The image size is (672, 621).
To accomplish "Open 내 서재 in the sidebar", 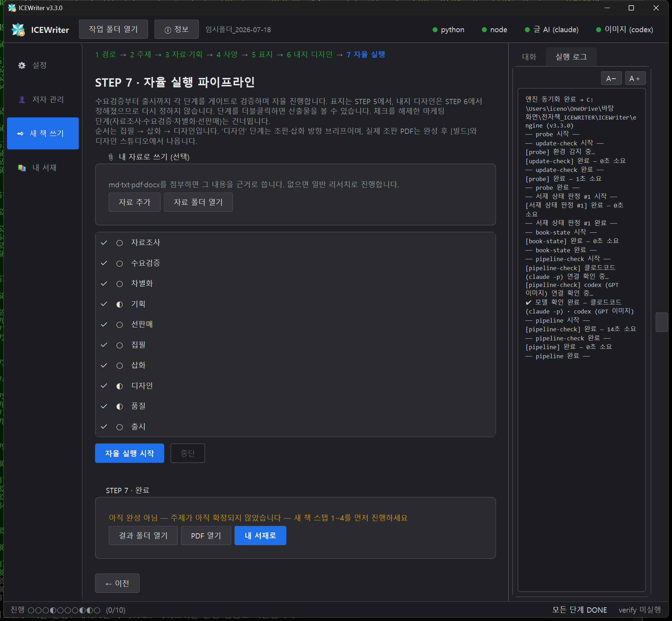I will pyautogui.click(x=43, y=168).
